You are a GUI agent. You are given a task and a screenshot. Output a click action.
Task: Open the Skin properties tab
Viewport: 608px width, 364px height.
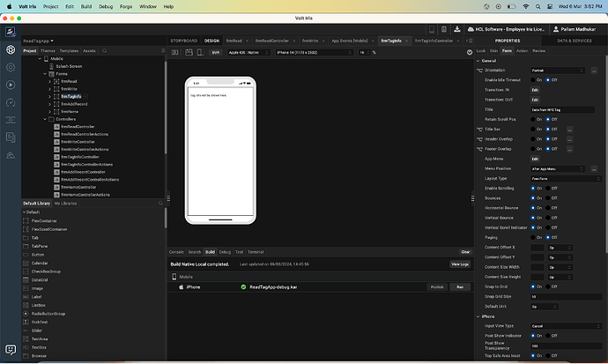(x=493, y=51)
